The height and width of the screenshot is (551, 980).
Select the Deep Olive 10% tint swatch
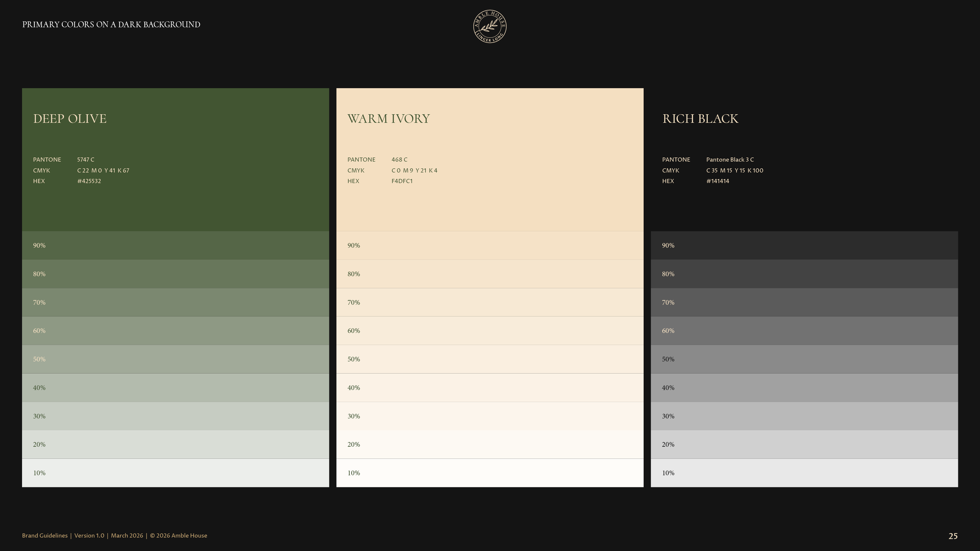176,473
